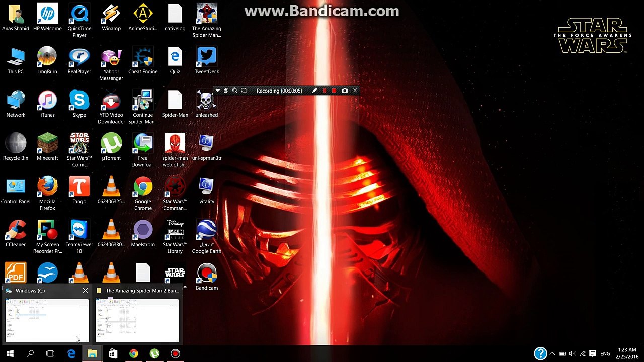Open the YTD Video Downloader shortcut
Image resolution: width=644 pixels, height=362 pixels.
pyautogui.click(x=111, y=107)
